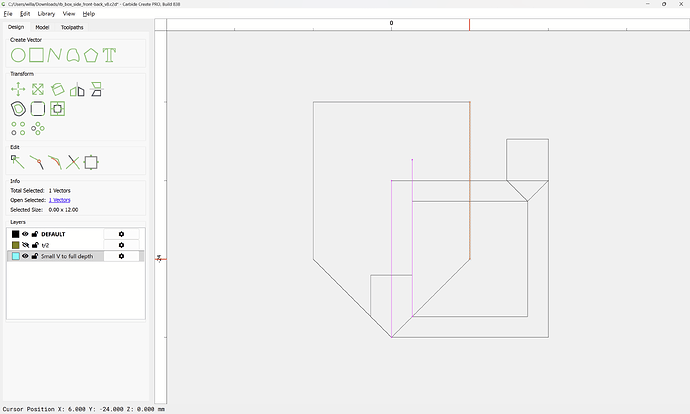Click the DEFAULT layer black color swatch
The image size is (690, 414).
click(15, 234)
